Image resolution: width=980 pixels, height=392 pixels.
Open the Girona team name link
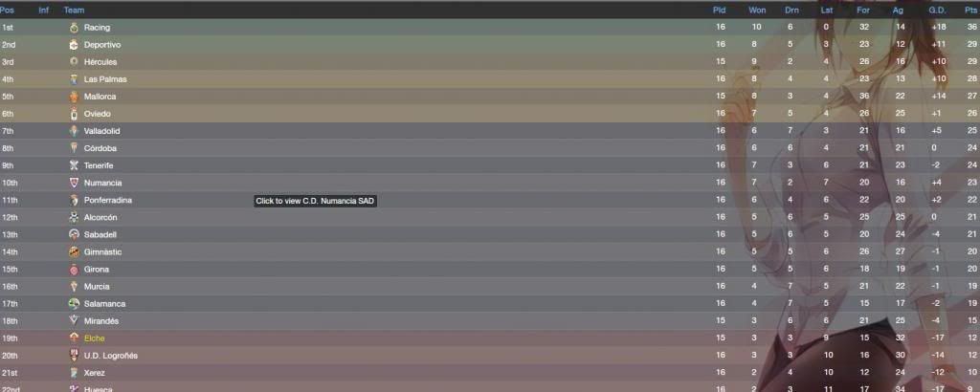(x=97, y=270)
